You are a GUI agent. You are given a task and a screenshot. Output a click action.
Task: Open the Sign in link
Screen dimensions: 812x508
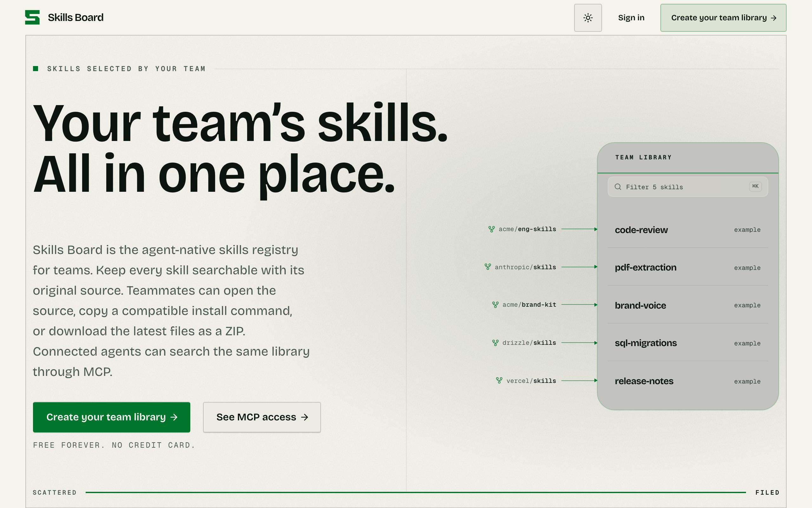tap(631, 18)
